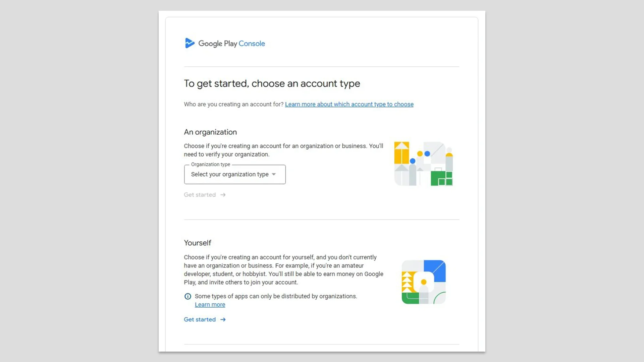Click Learn more under the apps distribution note

click(x=210, y=304)
